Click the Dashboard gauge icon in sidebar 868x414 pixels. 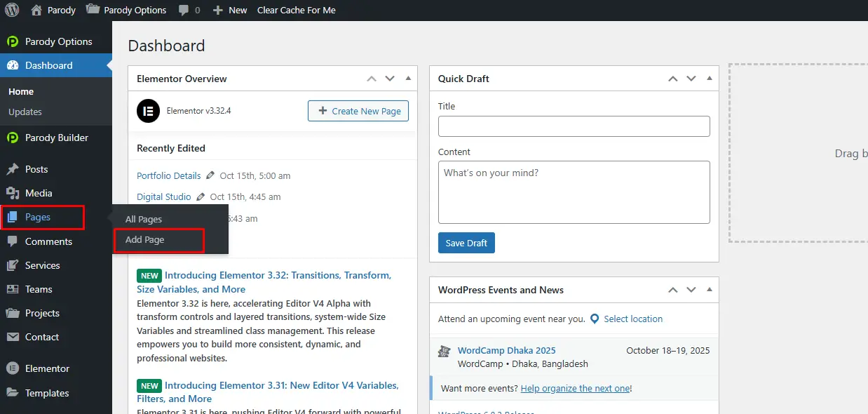click(13, 65)
